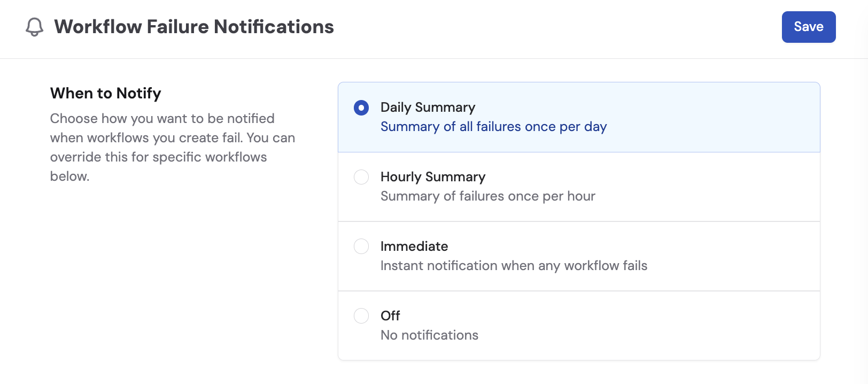Click the 'No notifications' description text
Image resolution: width=868 pixels, height=384 pixels.
tap(429, 335)
